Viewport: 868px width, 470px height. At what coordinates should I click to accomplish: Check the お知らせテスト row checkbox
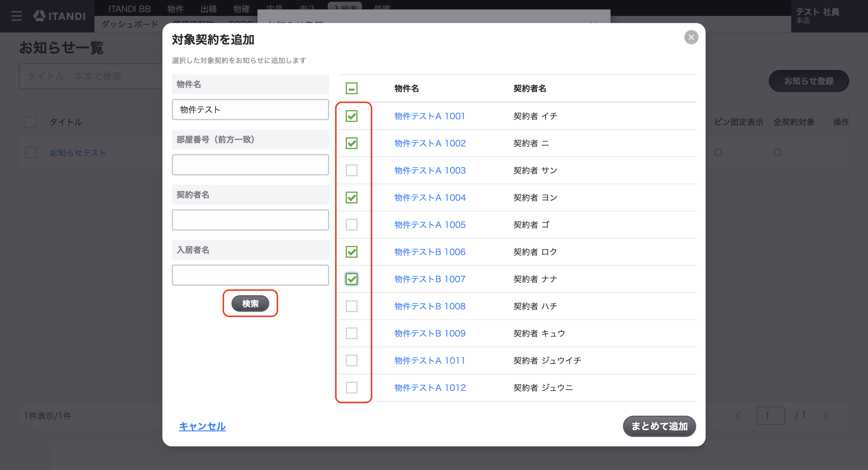(31, 153)
